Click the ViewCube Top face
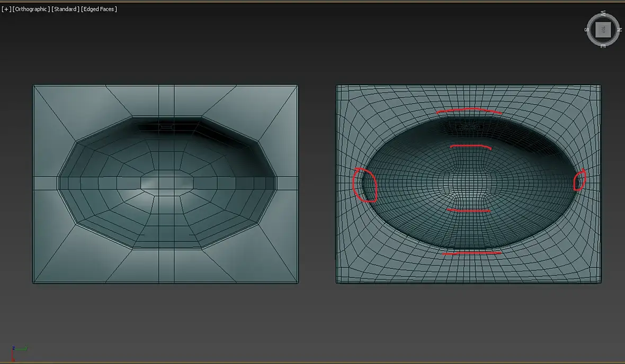This screenshot has width=625, height=364. coord(603,30)
